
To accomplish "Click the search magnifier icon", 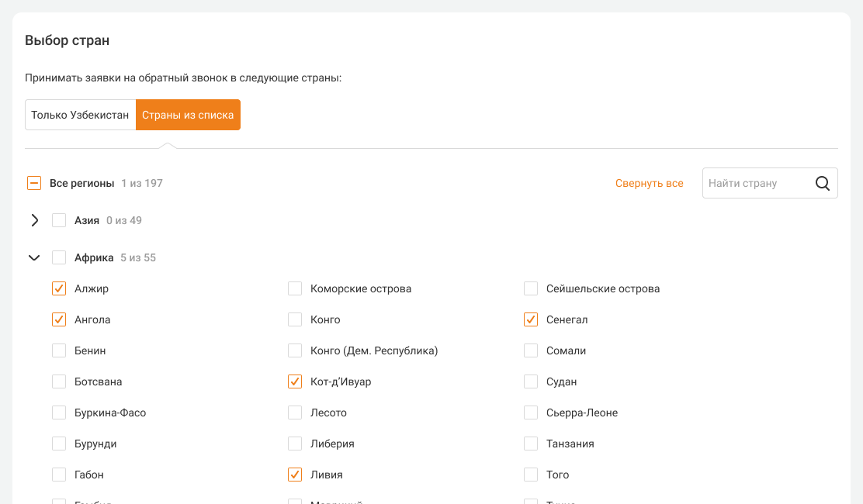I will point(823,184).
